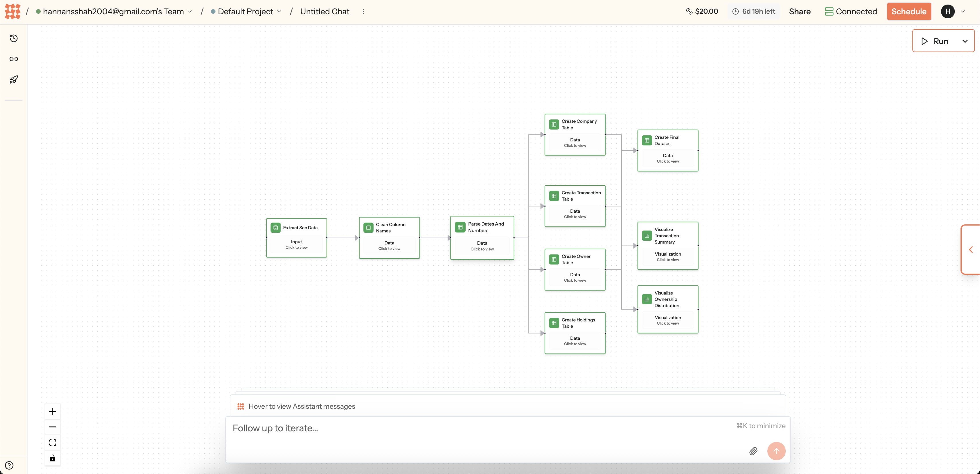
Task: Zoom out on canvas with minus button
Action: coord(52,427)
